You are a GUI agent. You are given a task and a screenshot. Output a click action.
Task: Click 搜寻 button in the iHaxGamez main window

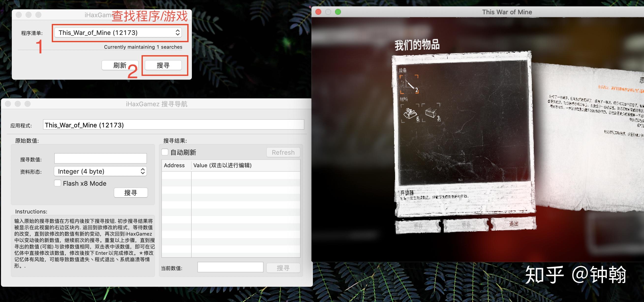(x=163, y=65)
